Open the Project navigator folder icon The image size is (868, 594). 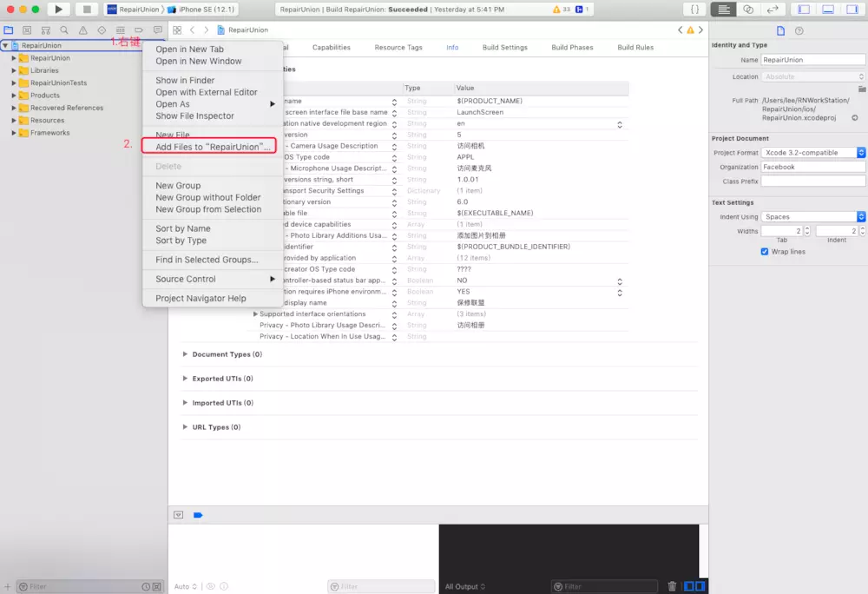tap(9, 30)
